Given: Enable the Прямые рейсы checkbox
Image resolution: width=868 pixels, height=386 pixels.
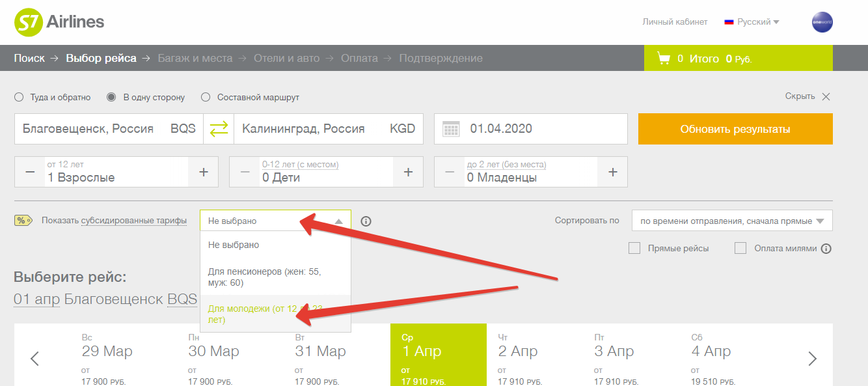Looking at the screenshot, I should [634, 248].
